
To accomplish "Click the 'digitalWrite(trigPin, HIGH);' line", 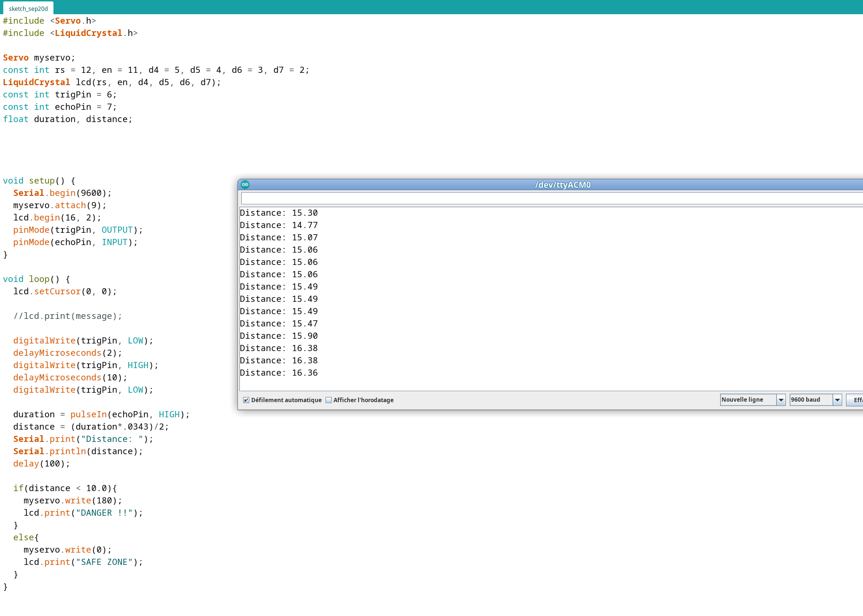I will [x=86, y=365].
